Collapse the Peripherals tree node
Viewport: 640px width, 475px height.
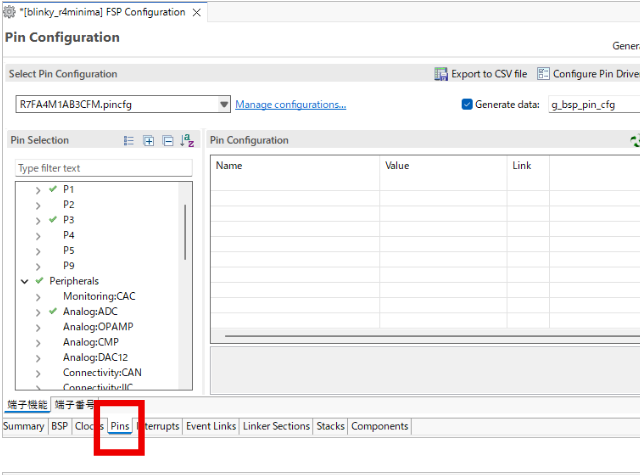(x=24, y=282)
